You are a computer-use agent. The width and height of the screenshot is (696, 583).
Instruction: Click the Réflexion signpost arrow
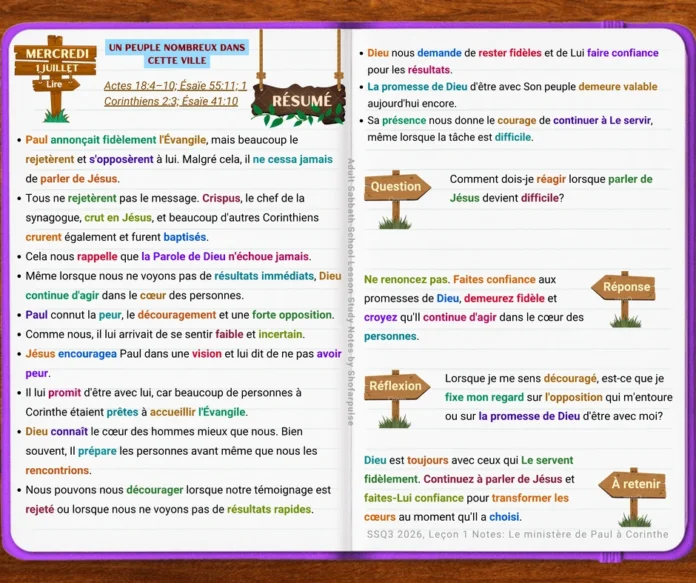point(397,386)
